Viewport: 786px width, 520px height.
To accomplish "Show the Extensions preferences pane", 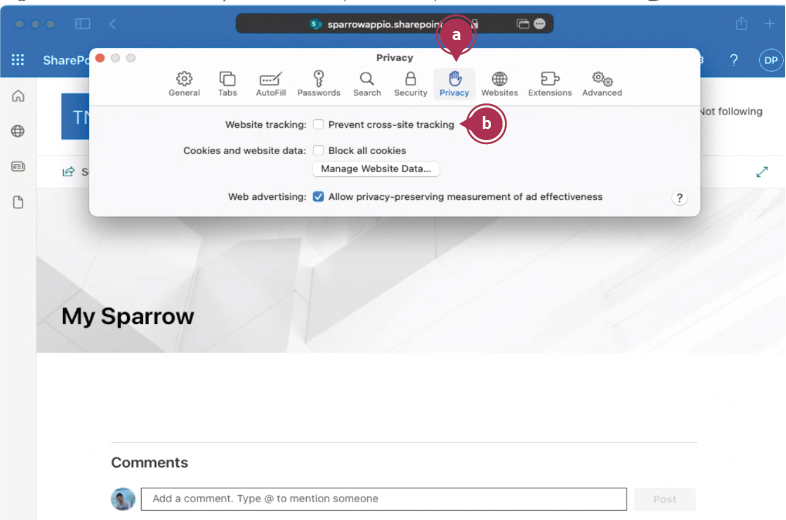I will (x=550, y=83).
